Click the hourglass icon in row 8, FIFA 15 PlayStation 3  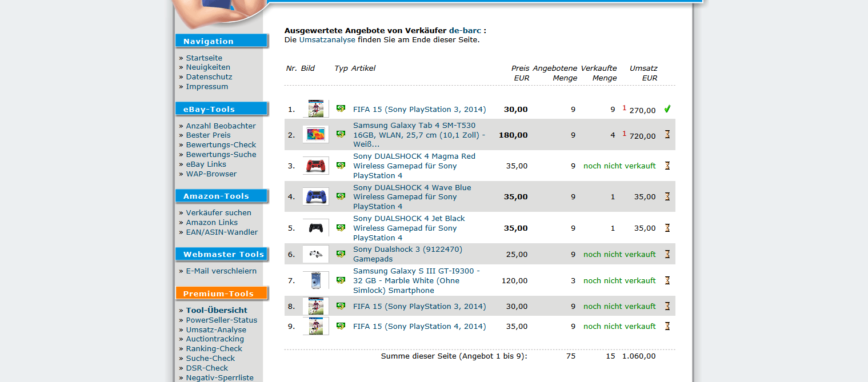[x=667, y=306]
